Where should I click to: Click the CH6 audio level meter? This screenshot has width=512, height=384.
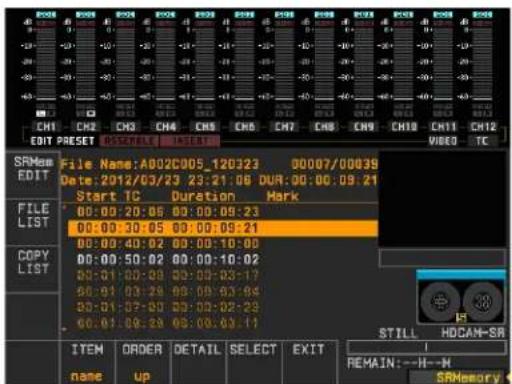[x=245, y=64]
